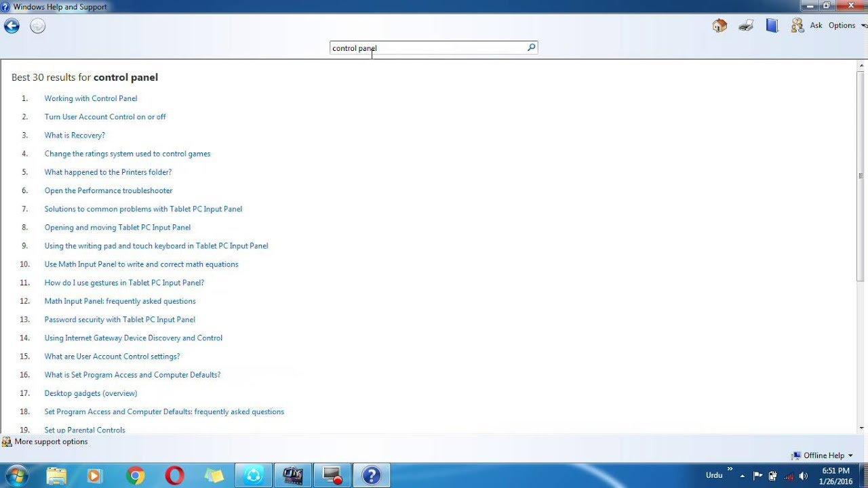The width and height of the screenshot is (868, 488).
Task: Open Change the ratings system used to control games
Action: tap(127, 154)
